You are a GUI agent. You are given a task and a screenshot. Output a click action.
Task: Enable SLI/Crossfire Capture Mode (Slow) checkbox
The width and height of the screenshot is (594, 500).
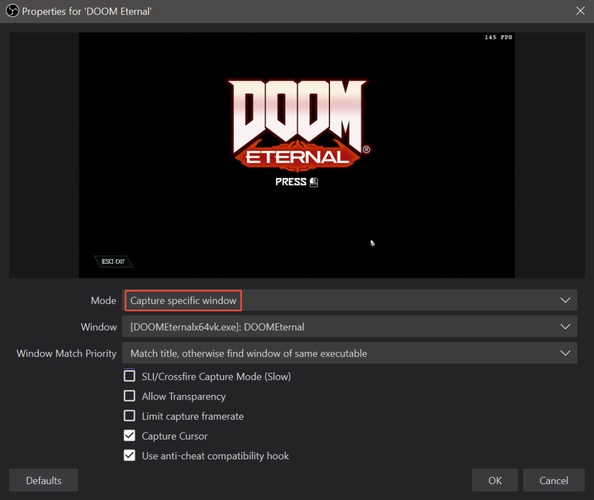[130, 376]
